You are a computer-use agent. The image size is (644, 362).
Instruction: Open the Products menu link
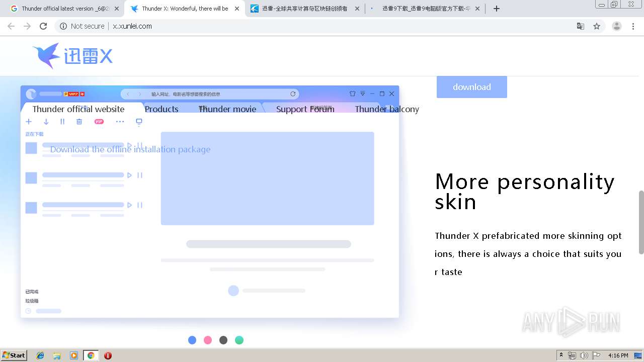pyautogui.click(x=162, y=109)
